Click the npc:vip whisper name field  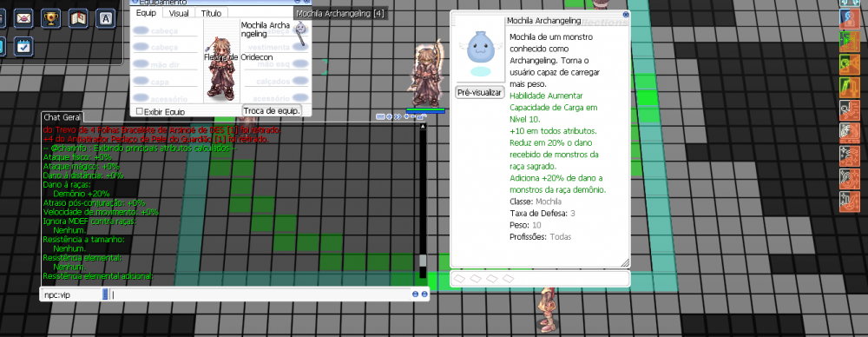coord(72,294)
